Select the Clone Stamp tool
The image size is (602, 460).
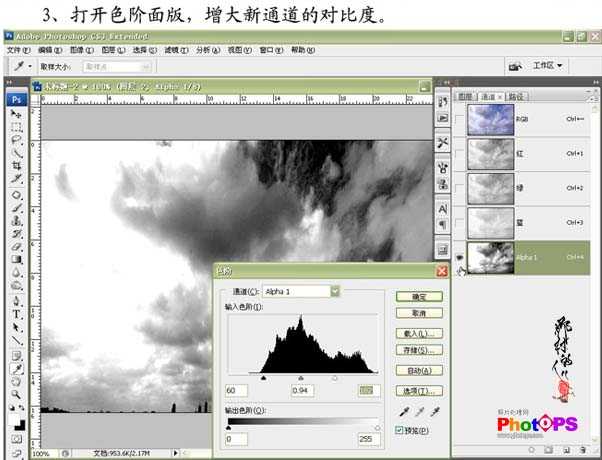pyautogui.click(x=16, y=220)
